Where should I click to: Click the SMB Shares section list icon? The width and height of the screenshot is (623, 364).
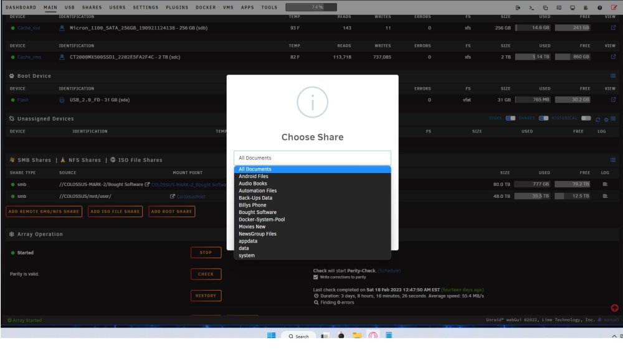click(x=613, y=160)
